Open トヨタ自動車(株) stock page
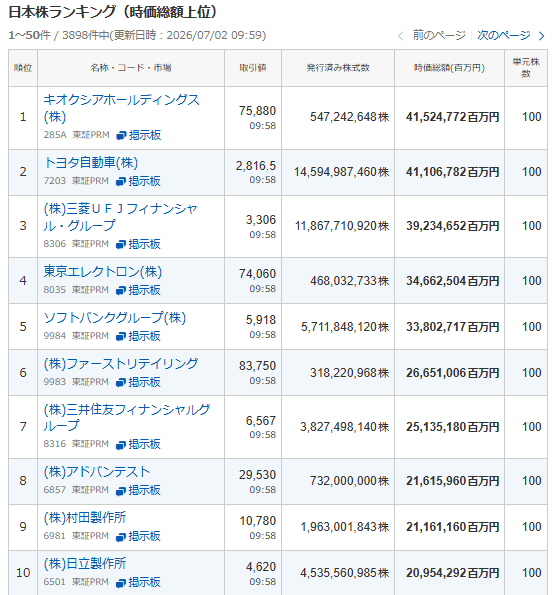Screen dimensions: 555x595 (x=91, y=162)
